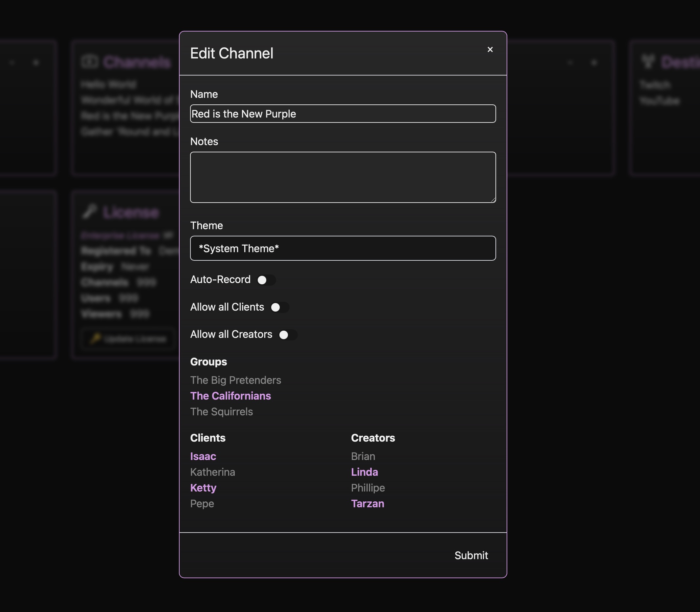Enable Allow all Creators switch
This screenshot has height=612, width=700.
tap(288, 335)
